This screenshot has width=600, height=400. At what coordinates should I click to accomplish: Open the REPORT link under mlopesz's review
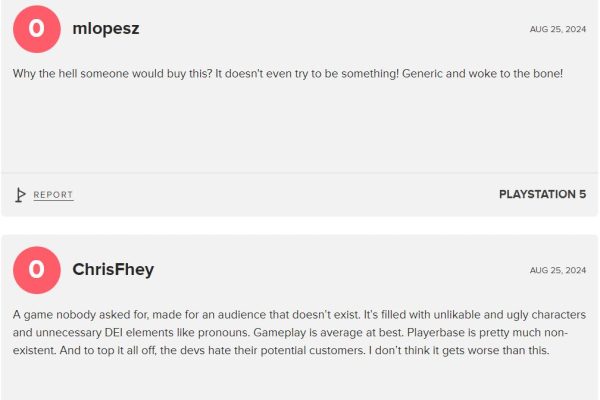click(53, 195)
